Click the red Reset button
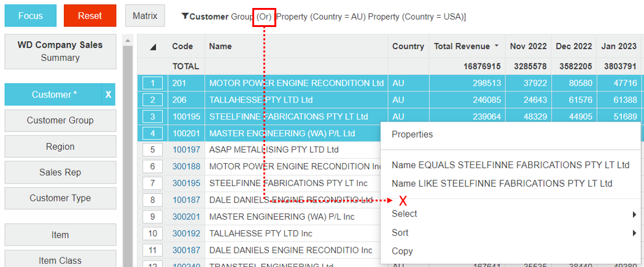644x267 pixels. [90, 15]
